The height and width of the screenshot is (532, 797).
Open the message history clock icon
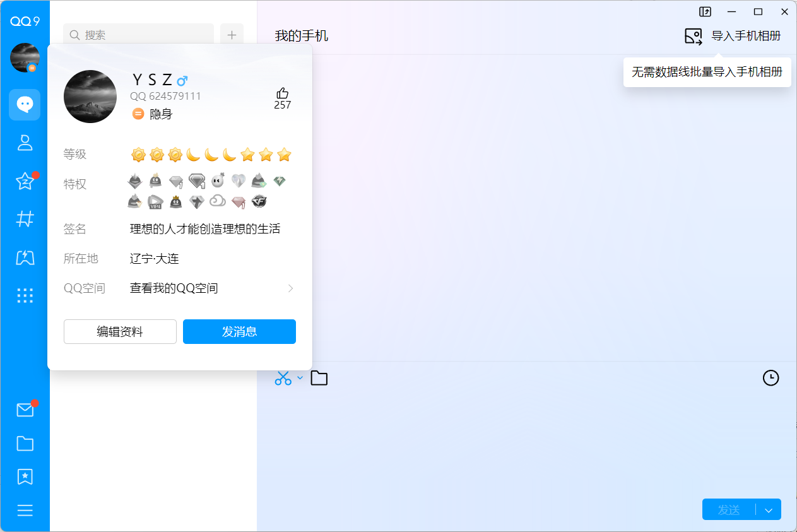pos(771,378)
